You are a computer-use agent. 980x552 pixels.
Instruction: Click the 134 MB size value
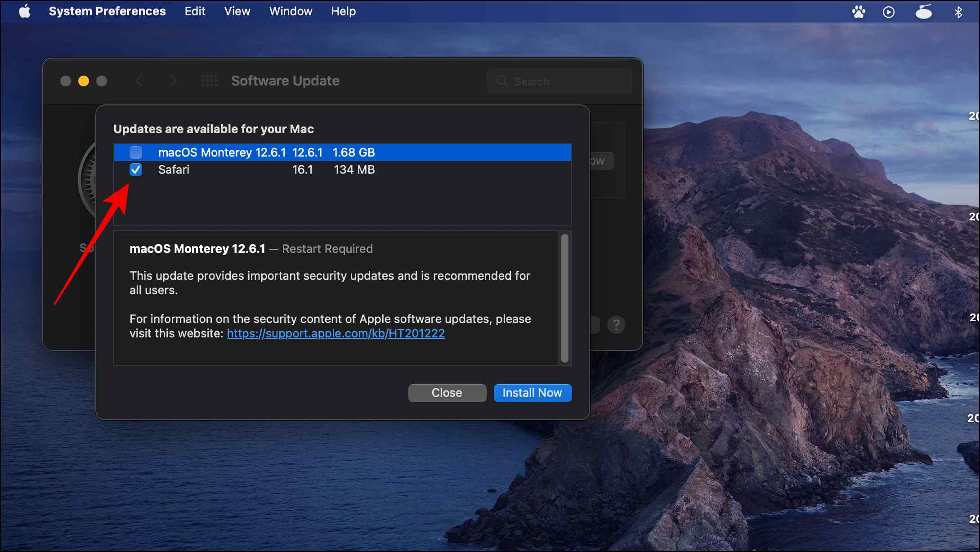click(354, 170)
